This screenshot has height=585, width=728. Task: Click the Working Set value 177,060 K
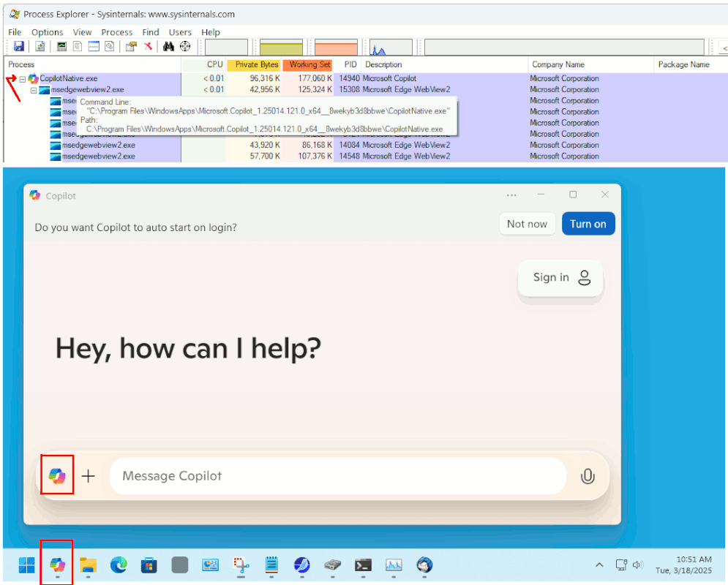click(x=315, y=78)
